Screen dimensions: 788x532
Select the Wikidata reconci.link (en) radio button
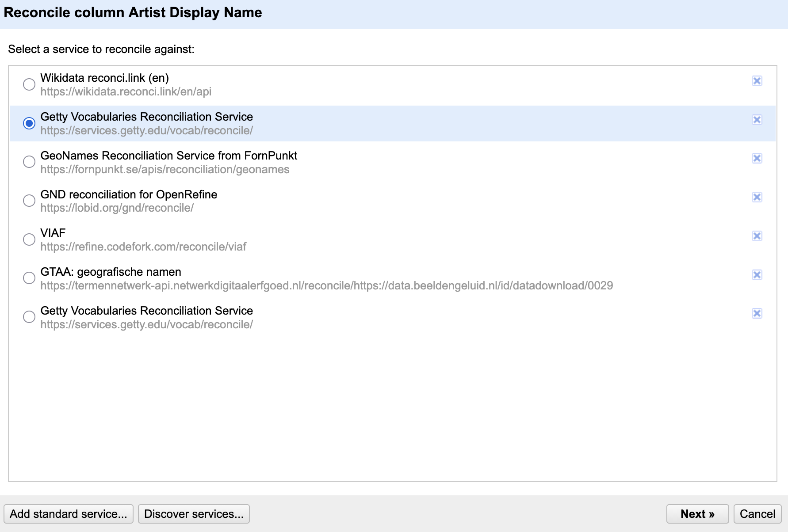[x=29, y=84]
